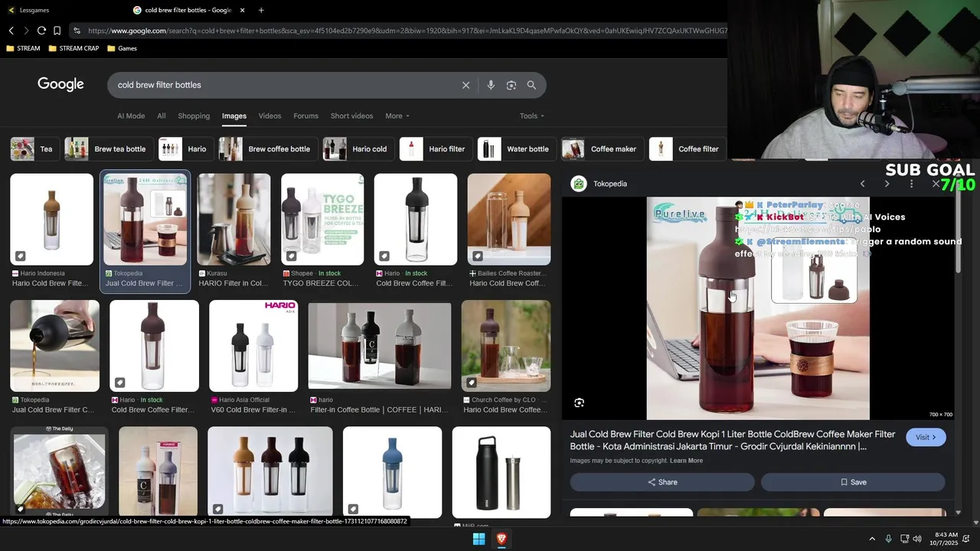Filter by Hario cold chip
The height and width of the screenshot is (551, 980).
click(x=358, y=149)
